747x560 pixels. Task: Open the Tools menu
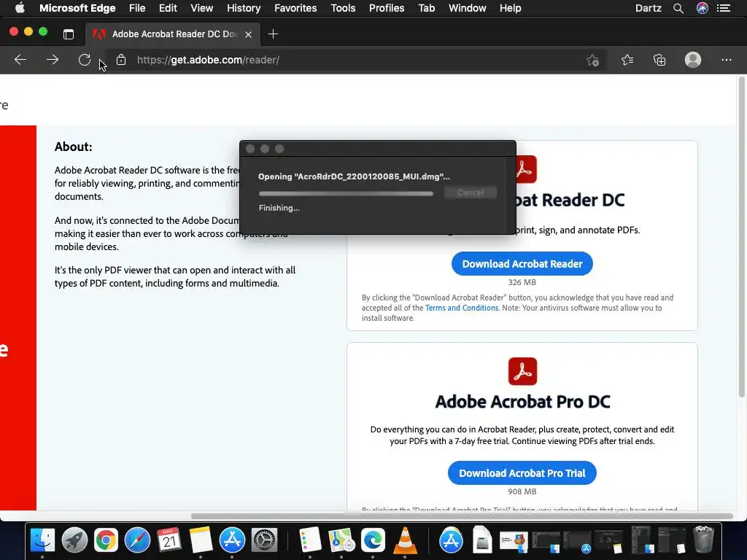[343, 8]
